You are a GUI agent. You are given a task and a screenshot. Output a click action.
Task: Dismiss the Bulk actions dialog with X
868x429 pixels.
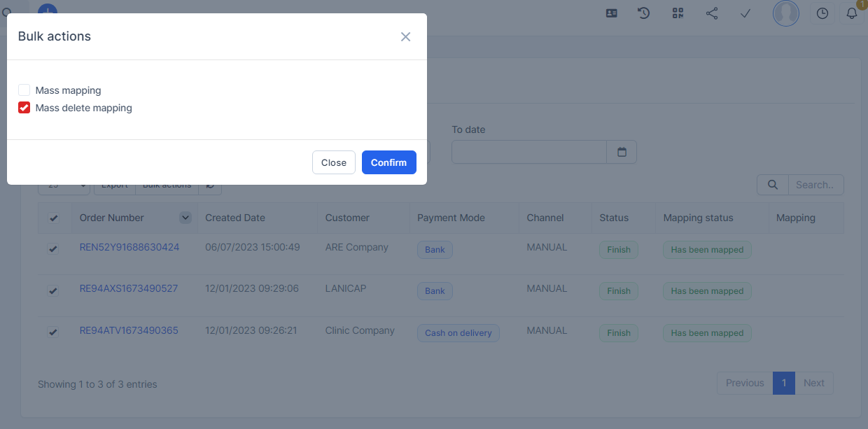point(405,36)
